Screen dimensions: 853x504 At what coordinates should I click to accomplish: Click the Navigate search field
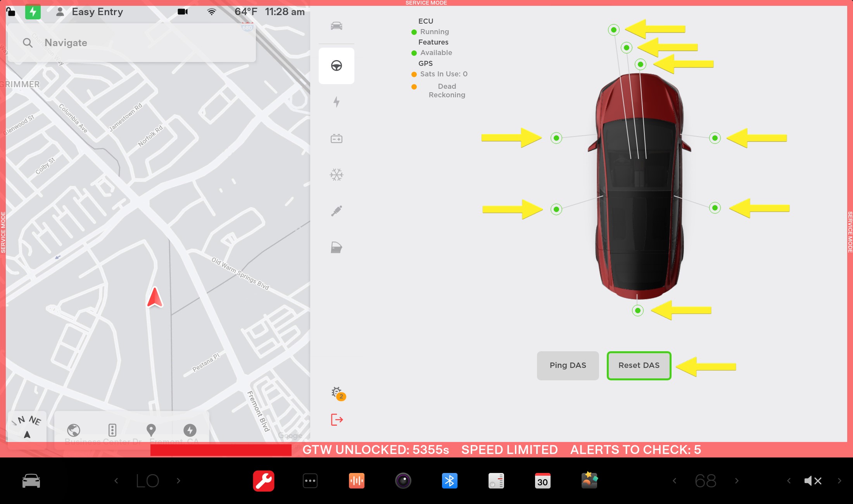click(132, 43)
